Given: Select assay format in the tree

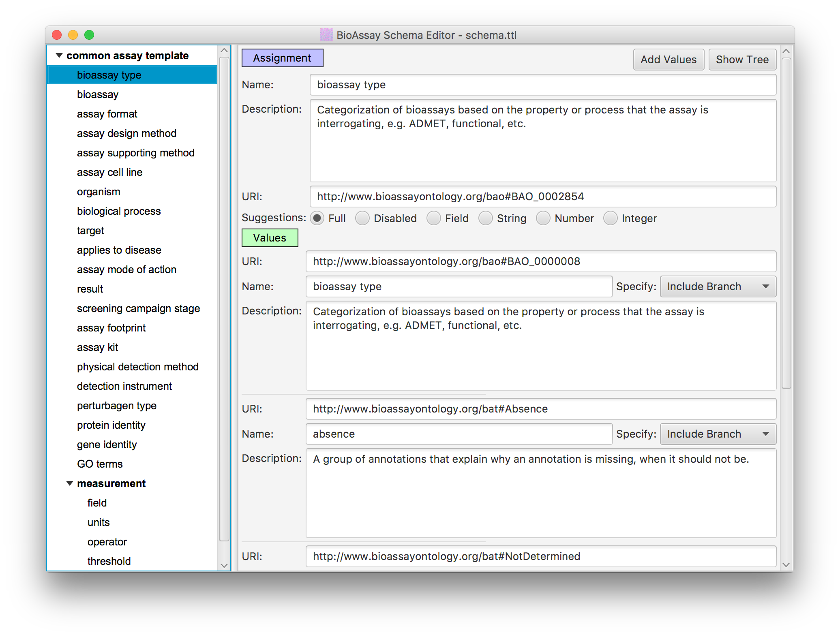Looking at the screenshot, I should (133, 114).
